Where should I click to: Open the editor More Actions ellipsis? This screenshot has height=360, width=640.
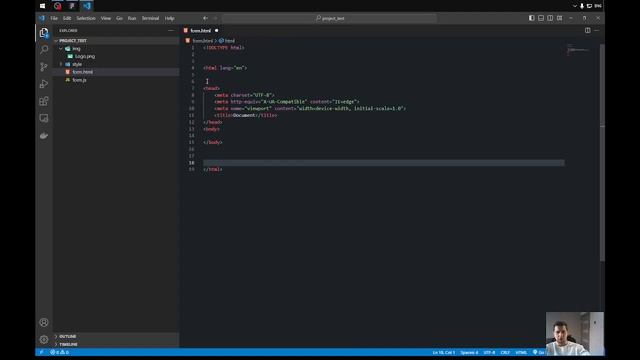[x=597, y=30]
